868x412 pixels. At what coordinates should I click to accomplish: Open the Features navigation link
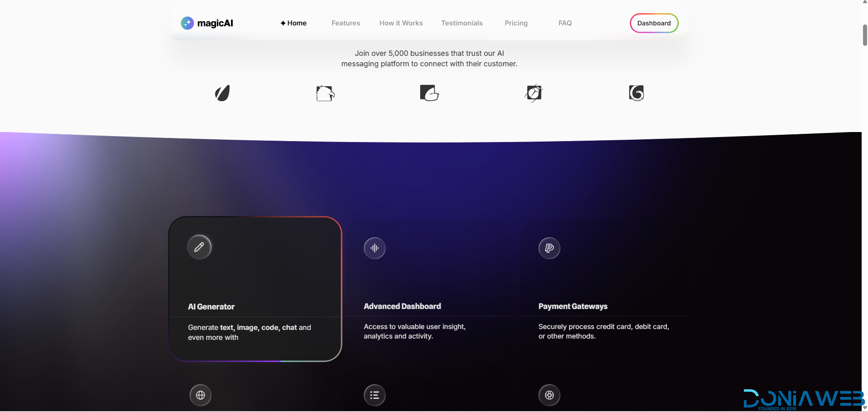pyautogui.click(x=346, y=23)
